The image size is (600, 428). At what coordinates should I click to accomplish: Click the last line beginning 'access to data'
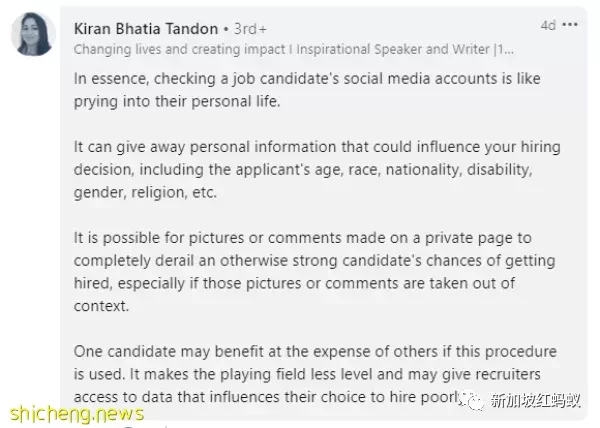[x=268, y=397]
